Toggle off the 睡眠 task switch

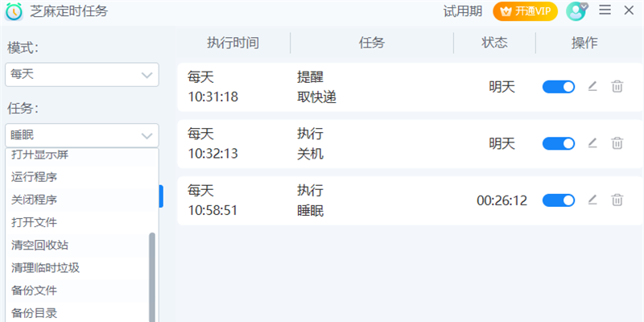pyautogui.click(x=559, y=200)
